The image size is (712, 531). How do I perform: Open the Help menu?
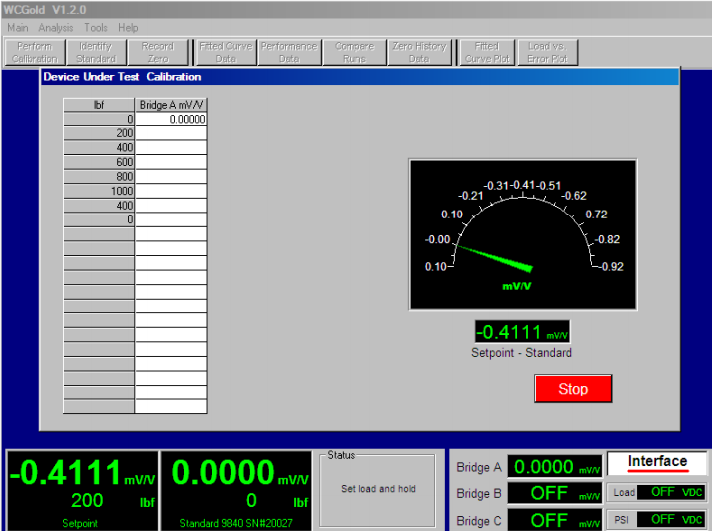tap(128, 28)
